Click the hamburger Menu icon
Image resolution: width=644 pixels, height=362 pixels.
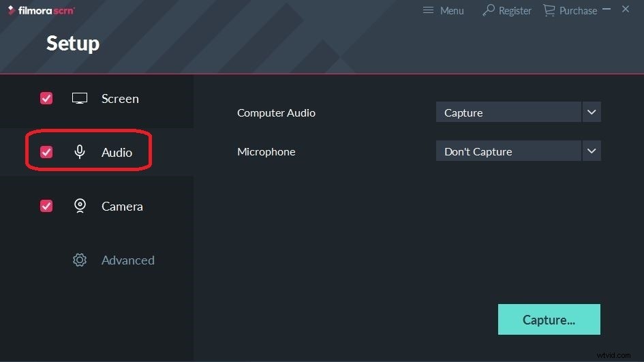pyautogui.click(x=428, y=10)
